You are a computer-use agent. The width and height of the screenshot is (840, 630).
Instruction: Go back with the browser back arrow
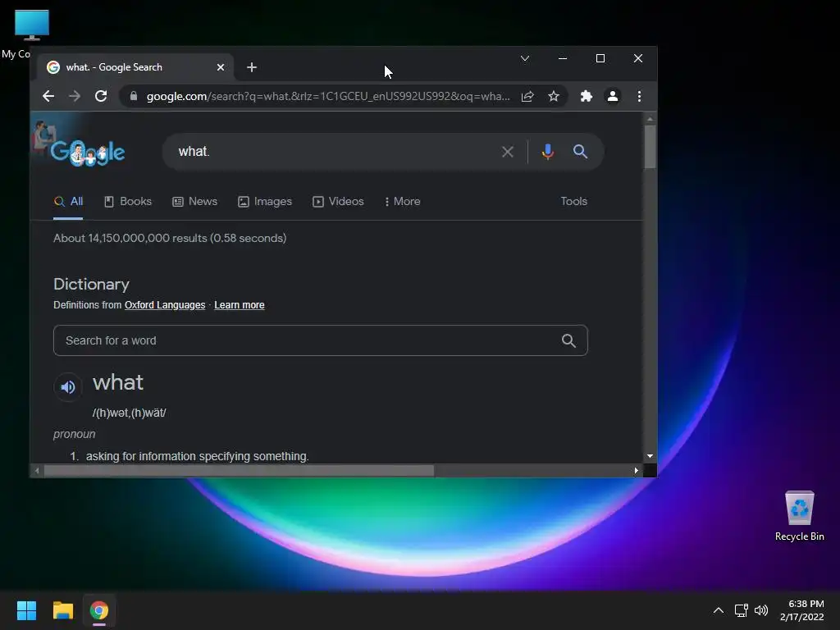tap(48, 97)
